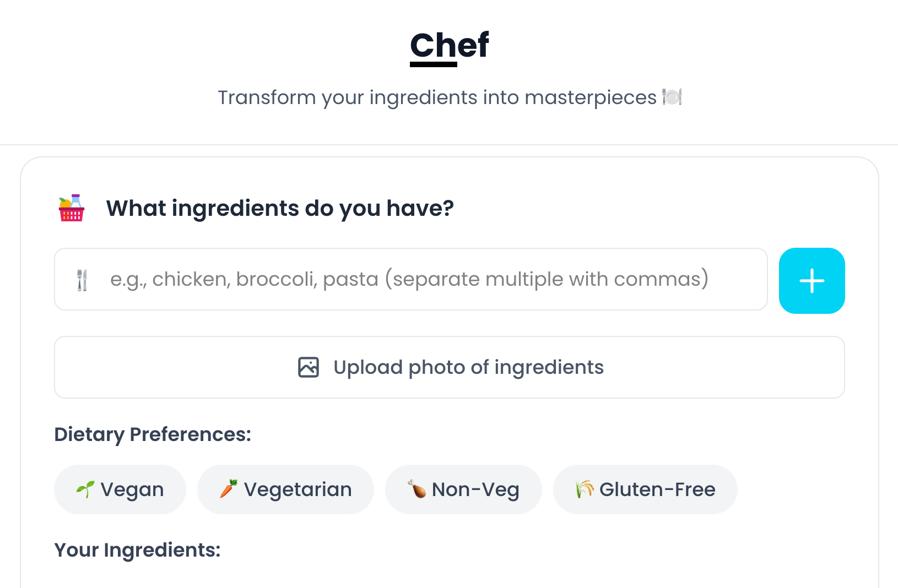Select the Non-Veg preference text
Viewport: 898px width, 588px height.
(475, 489)
